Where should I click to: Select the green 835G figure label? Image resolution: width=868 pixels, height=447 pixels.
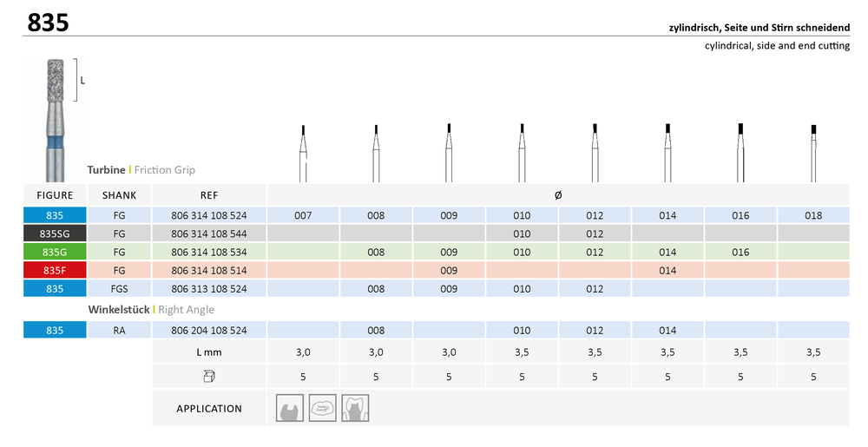click(55, 252)
